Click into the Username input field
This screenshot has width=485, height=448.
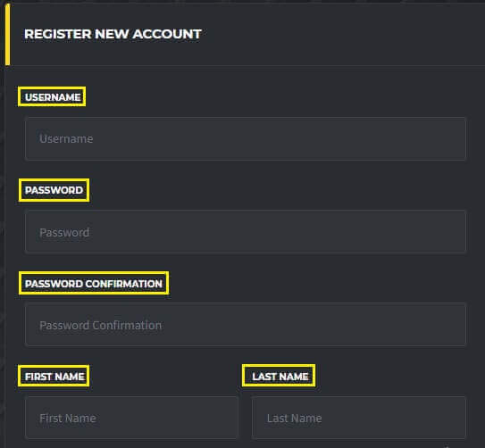click(246, 138)
